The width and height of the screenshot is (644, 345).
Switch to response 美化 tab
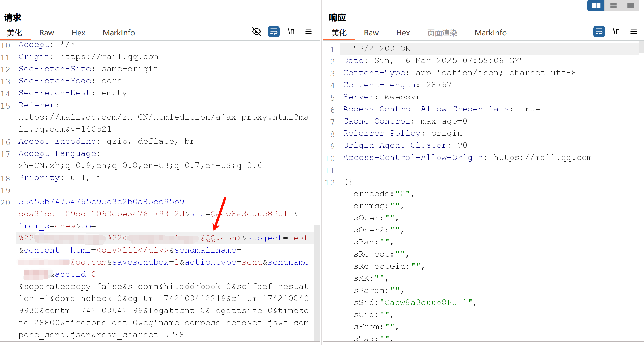pos(339,33)
